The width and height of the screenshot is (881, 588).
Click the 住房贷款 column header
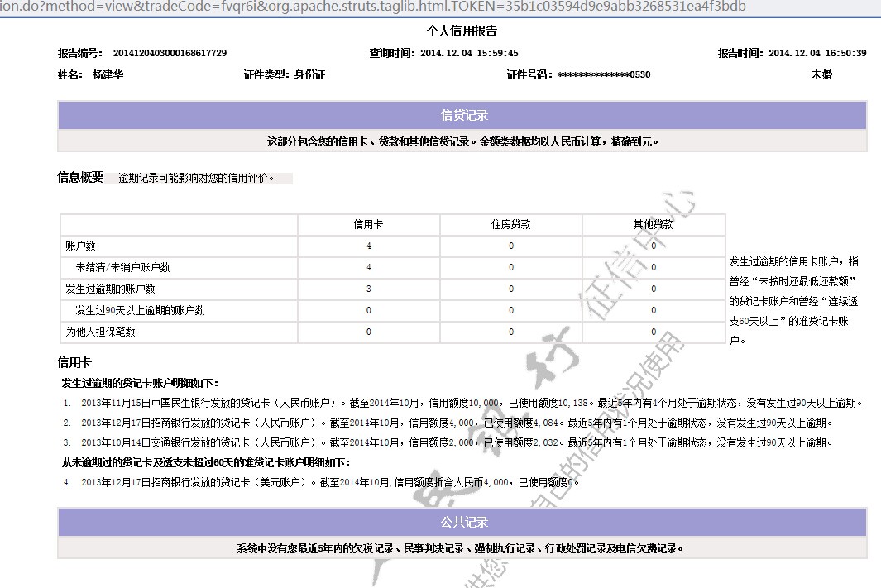(x=510, y=224)
